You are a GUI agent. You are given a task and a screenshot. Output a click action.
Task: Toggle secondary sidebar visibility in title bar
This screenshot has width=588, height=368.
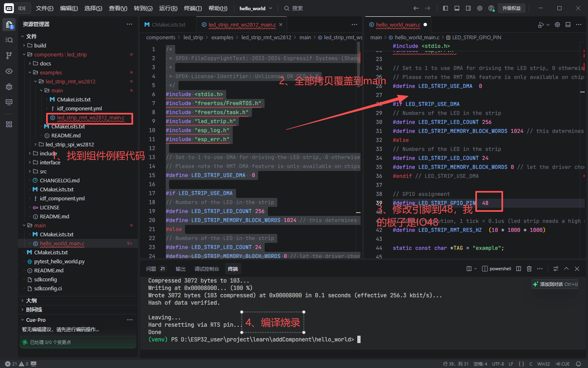468,8
